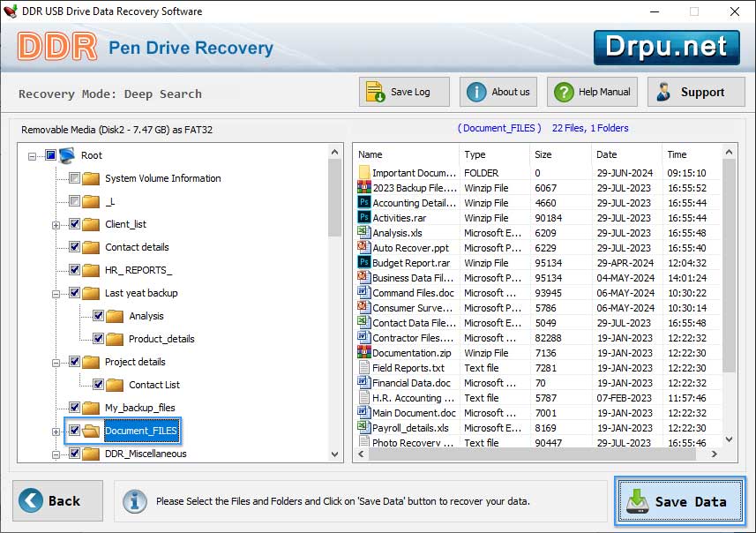Click the About us info icon
Viewport: 756px width, 533px height.
click(x=476, y=92)
